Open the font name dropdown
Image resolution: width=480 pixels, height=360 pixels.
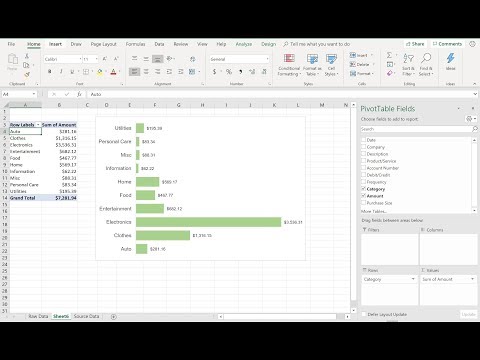(80, 59)
